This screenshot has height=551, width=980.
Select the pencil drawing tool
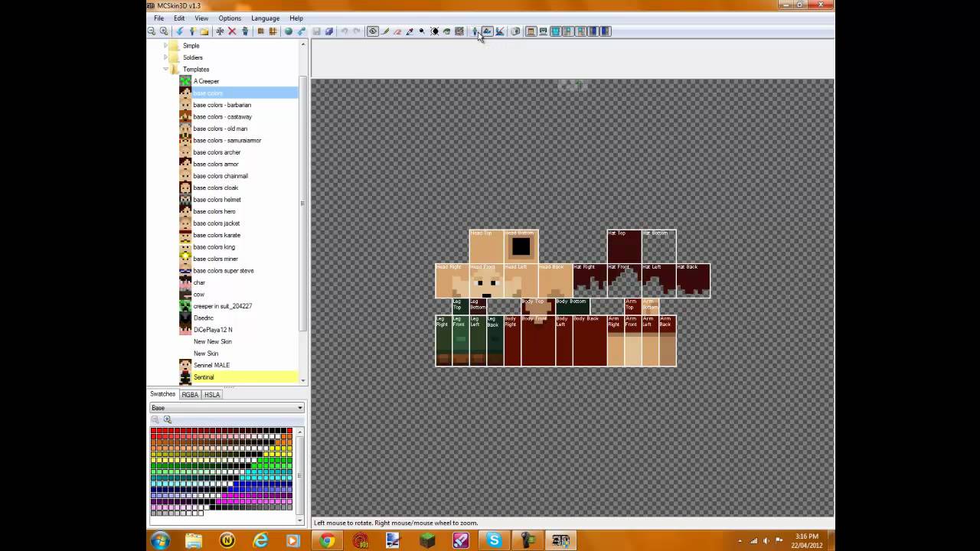coord(385,31)
